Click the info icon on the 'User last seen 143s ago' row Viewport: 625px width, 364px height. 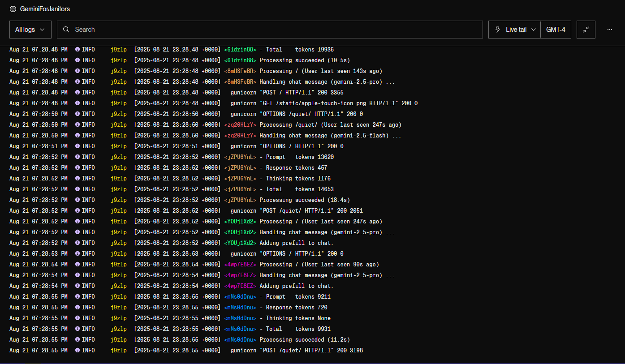[x=78, y=71]
